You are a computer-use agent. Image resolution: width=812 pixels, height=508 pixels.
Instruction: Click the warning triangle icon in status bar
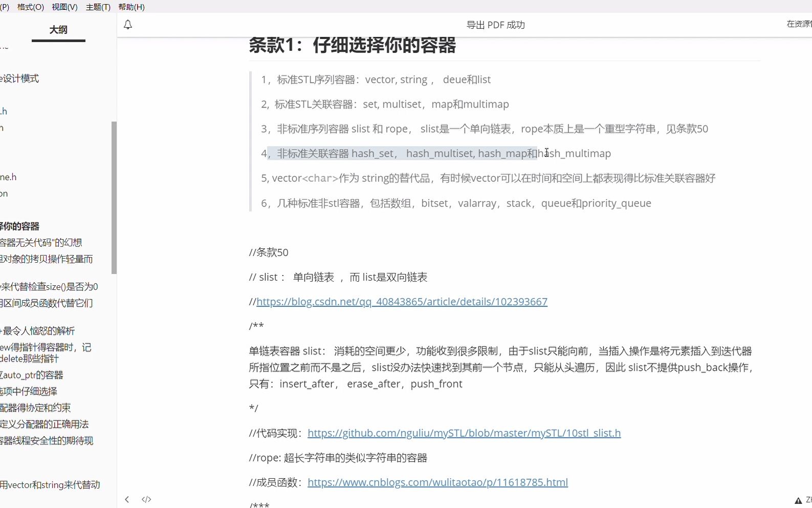pos(798,500)
